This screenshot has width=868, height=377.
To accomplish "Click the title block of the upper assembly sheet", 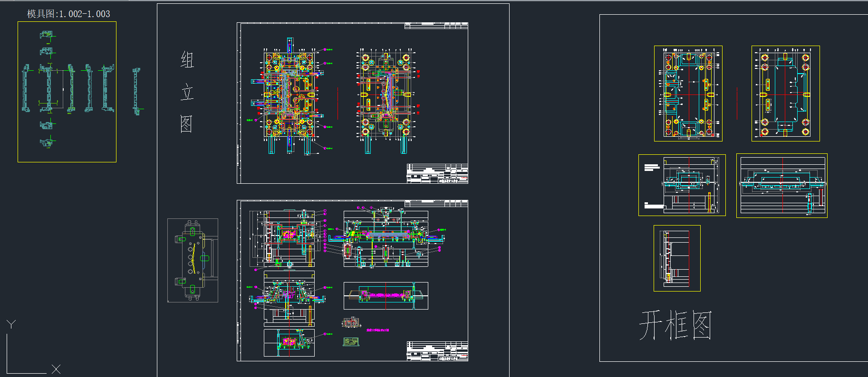I will [x=437, y=174].
